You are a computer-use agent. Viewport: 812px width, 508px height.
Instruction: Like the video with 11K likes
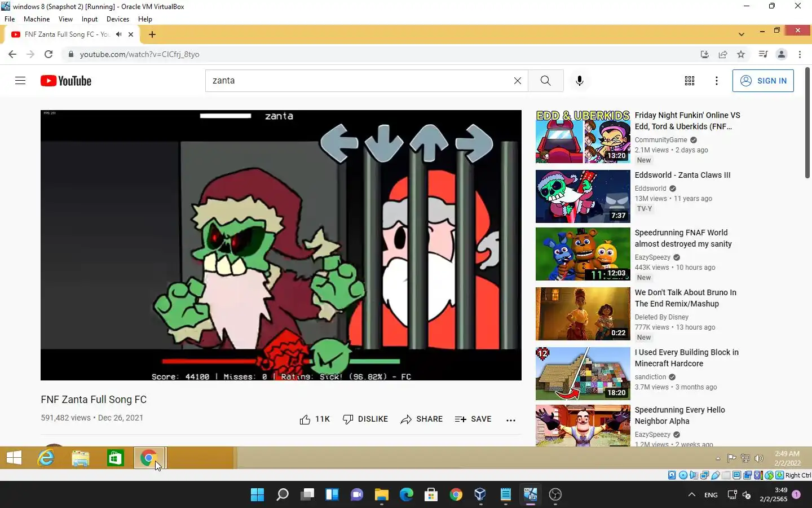315,419
